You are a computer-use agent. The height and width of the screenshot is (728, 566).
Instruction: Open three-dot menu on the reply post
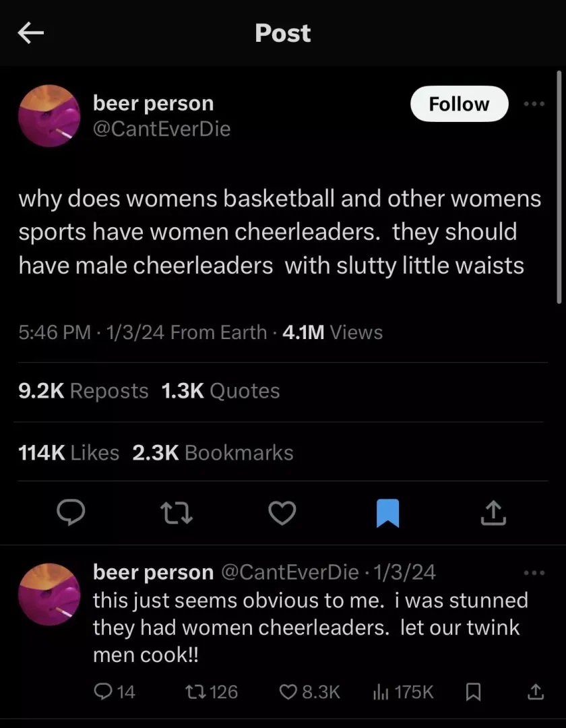point(534,573)
